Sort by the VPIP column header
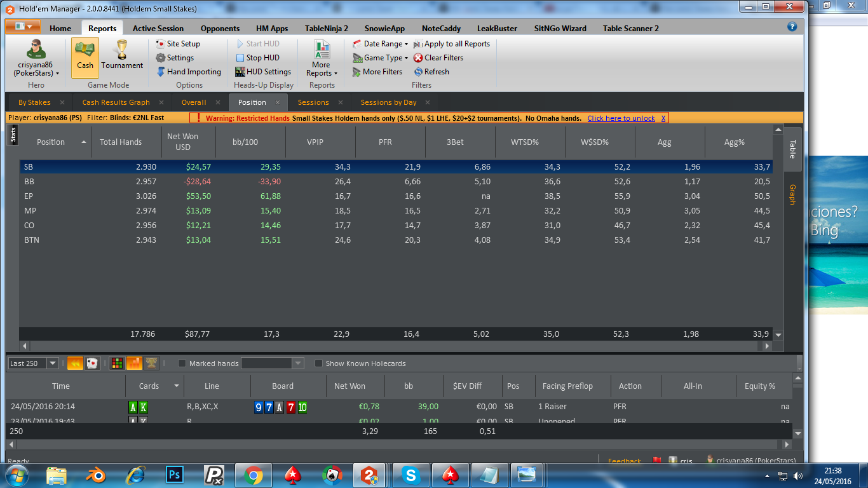Image resolution: width=868 pixels, height=488 pixels. [x=321, y=142]
